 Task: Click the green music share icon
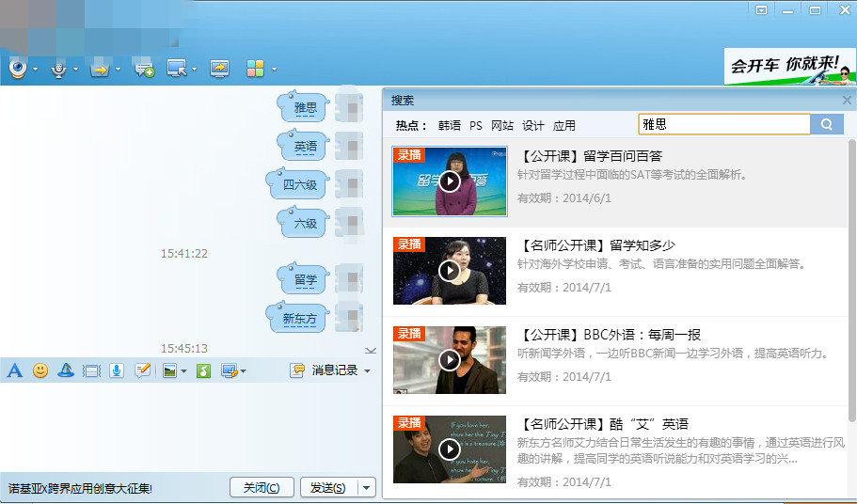(x=203, y=370)
